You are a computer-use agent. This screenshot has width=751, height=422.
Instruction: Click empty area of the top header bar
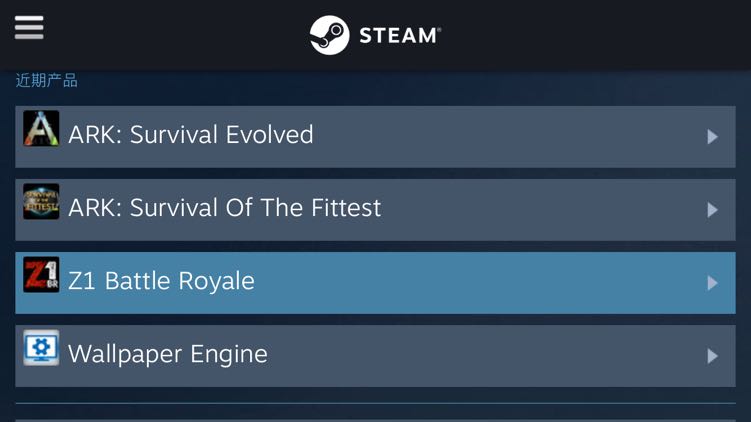600,35
